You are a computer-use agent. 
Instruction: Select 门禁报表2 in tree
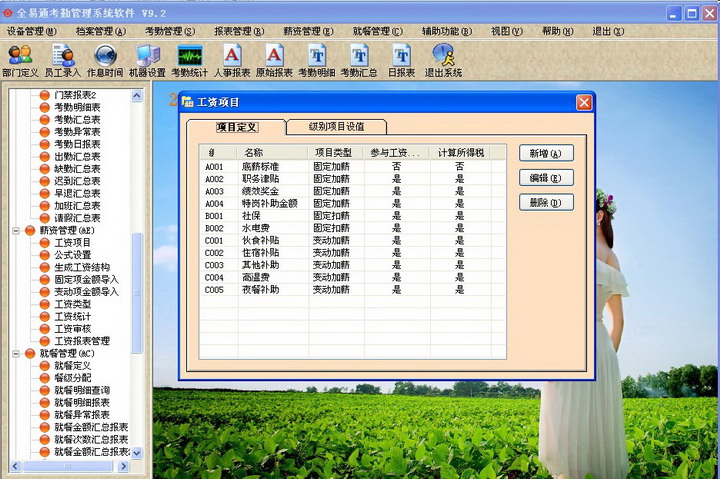click(75, 95)
